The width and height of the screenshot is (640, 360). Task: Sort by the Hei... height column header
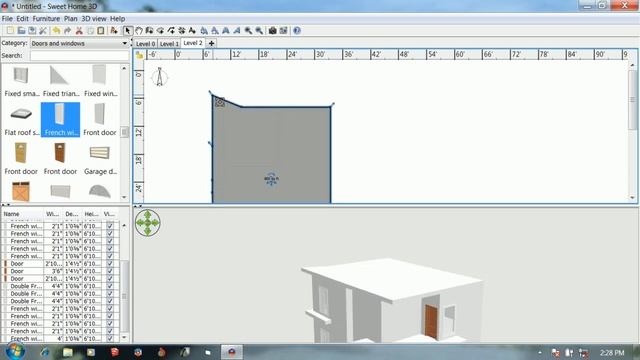tap(91, 214)
